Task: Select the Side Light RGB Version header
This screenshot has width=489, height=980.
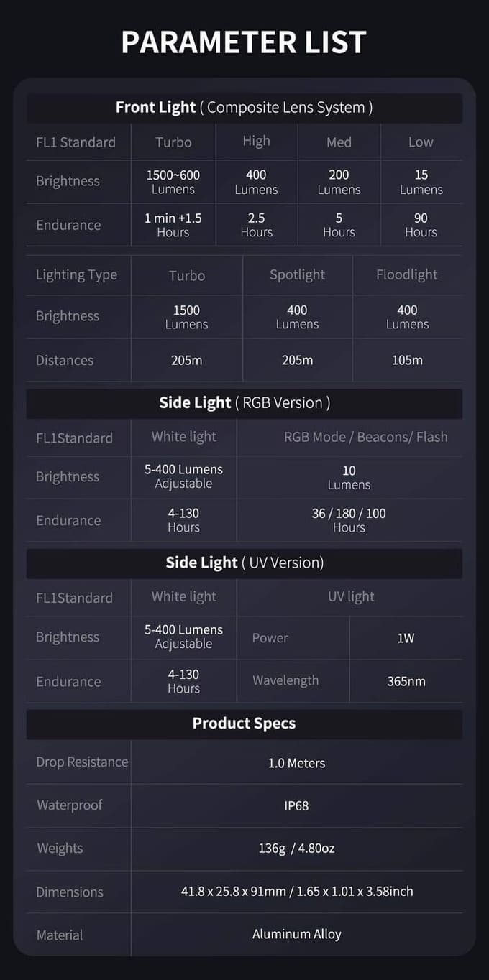Action: click(244, 403)
